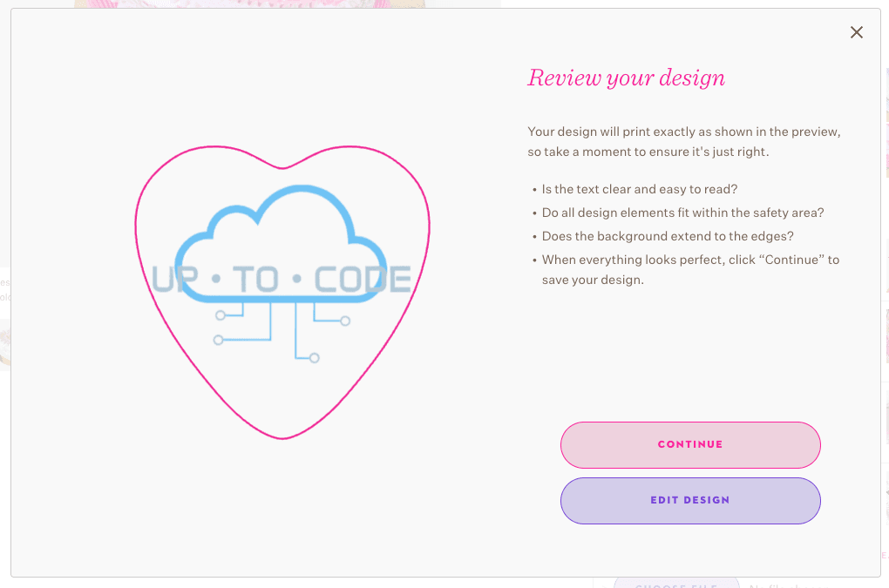This screenshot has height=588, width=889.
Task: Click the rightmost circuit node circle
Action: pyautogui.click(x=346, y=322)
